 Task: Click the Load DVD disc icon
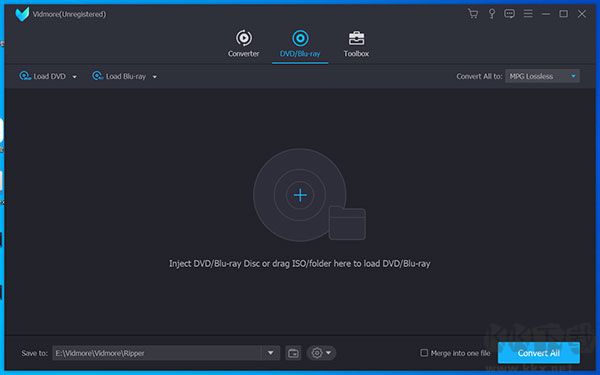tap(25, 76)
